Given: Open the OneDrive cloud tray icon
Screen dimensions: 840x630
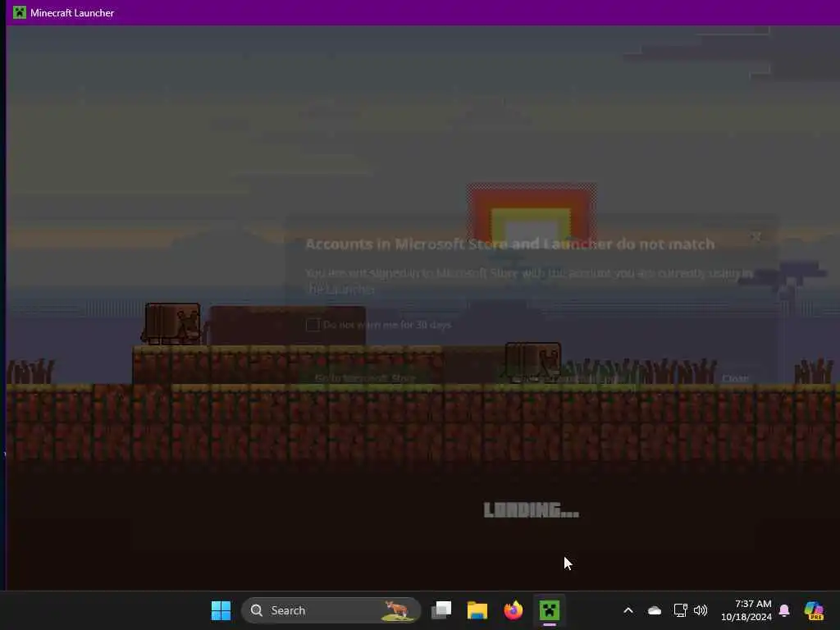Looking at the screenshot, I should (654, 610).
